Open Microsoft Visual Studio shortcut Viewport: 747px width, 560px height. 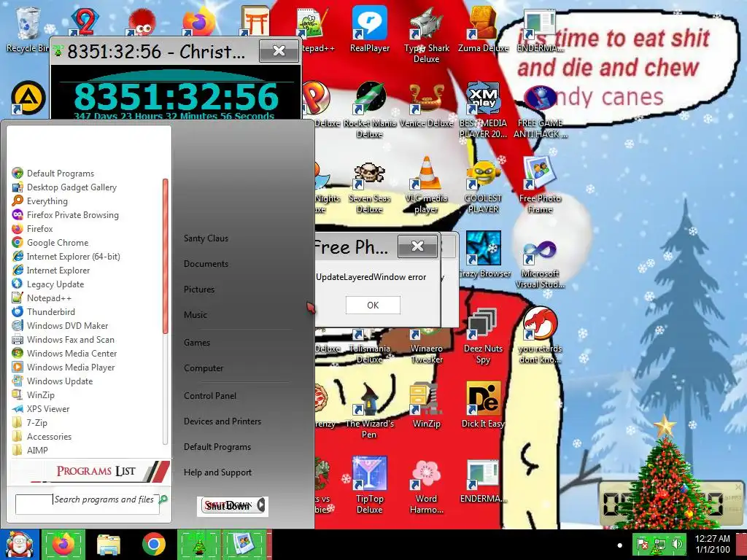[x=540, y=264]
